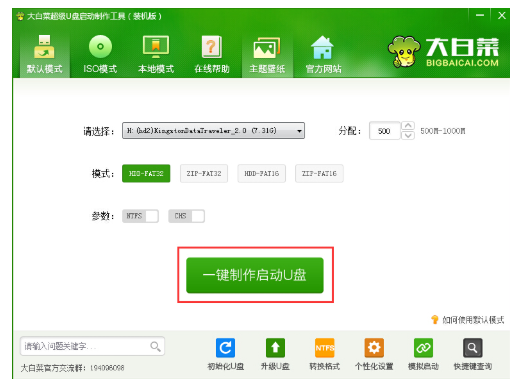
Task: Toggle the NTFS parameter switch
Action: (140, 216)
